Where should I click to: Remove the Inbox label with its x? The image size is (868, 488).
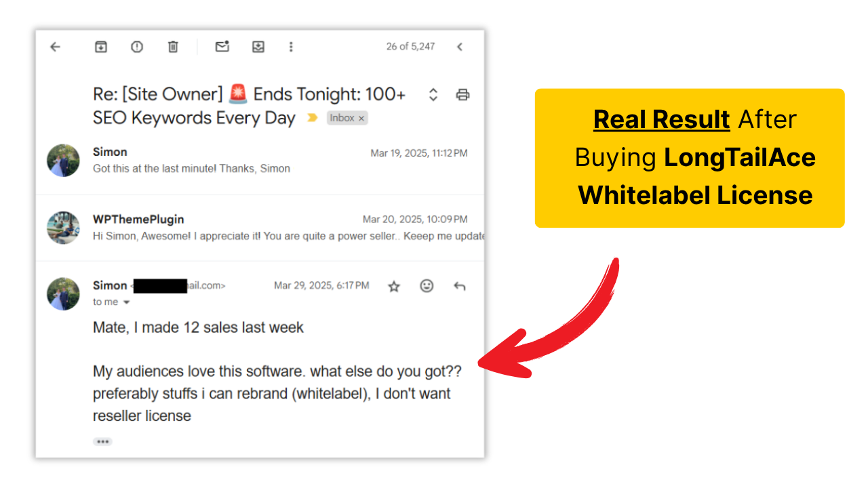pos(361,118)
